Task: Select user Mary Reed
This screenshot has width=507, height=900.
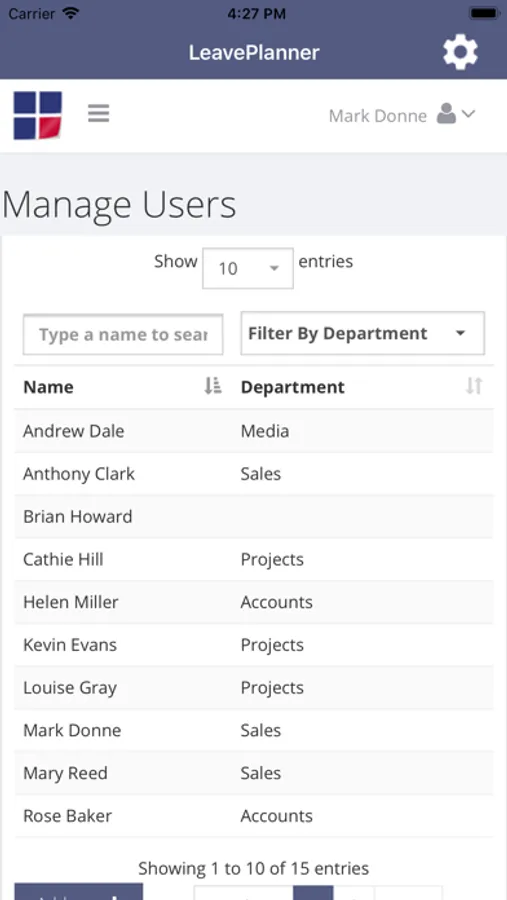Action: pos(65,773)
